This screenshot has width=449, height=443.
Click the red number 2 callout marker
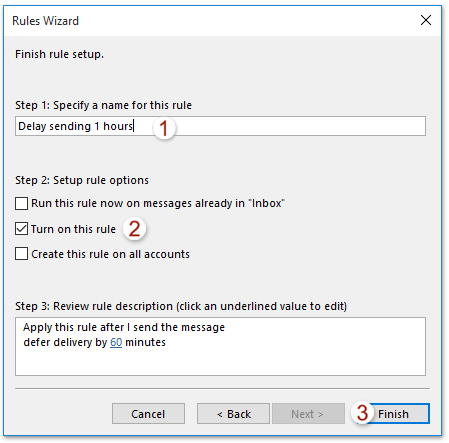(134, 229)
